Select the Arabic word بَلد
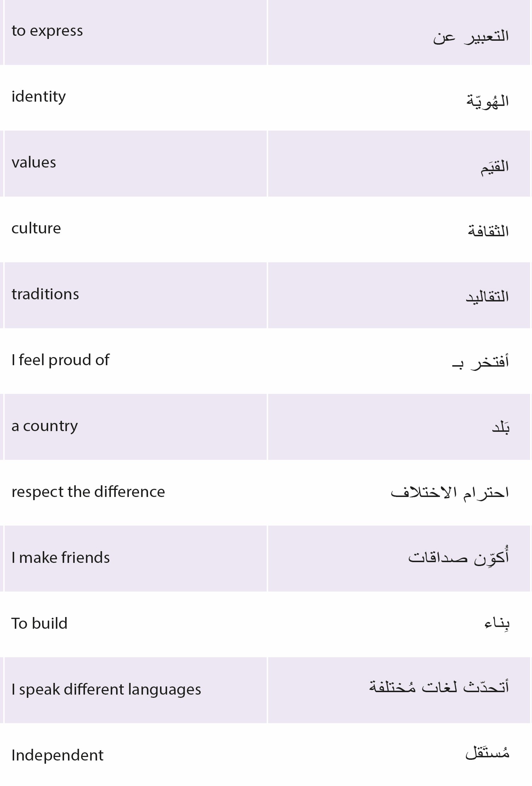 tap(500, 427)
